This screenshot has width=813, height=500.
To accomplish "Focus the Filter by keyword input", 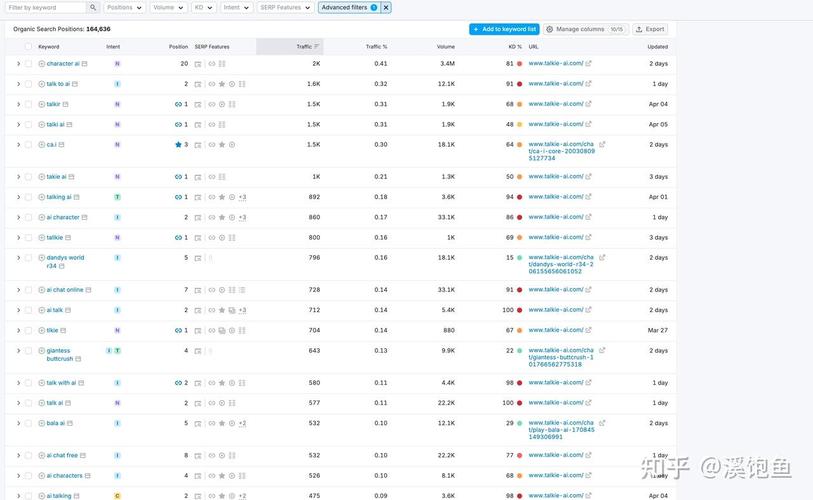I will tap(46, 8).
